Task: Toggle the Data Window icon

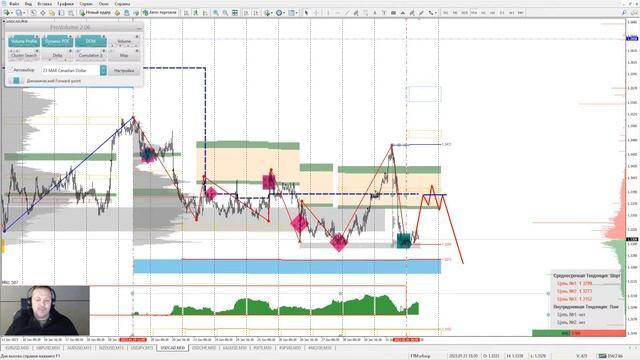Action: [42, 13]
